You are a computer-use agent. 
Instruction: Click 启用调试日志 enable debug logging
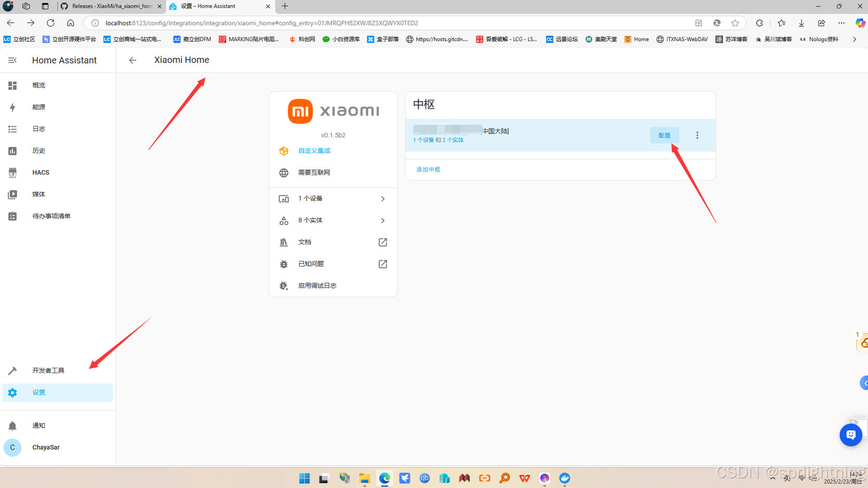pos(333,286)
